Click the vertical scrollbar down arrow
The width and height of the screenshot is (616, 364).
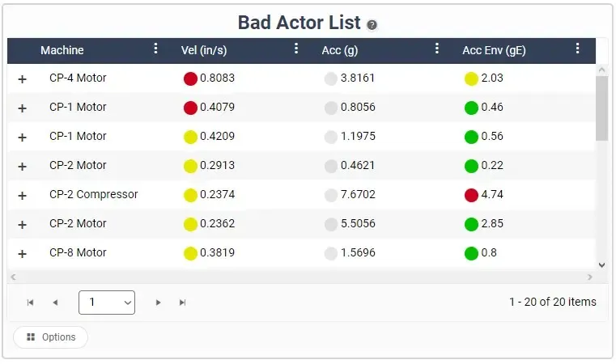[602, 265]
